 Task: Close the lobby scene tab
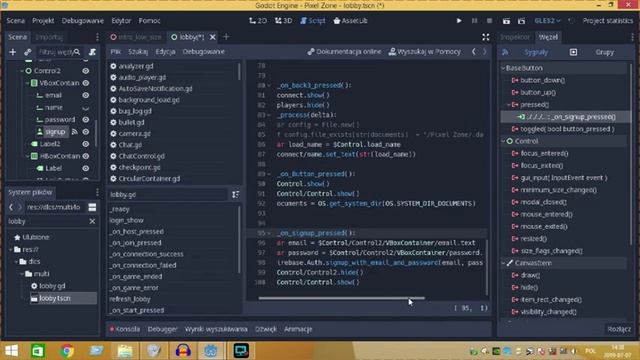point(213,37)
